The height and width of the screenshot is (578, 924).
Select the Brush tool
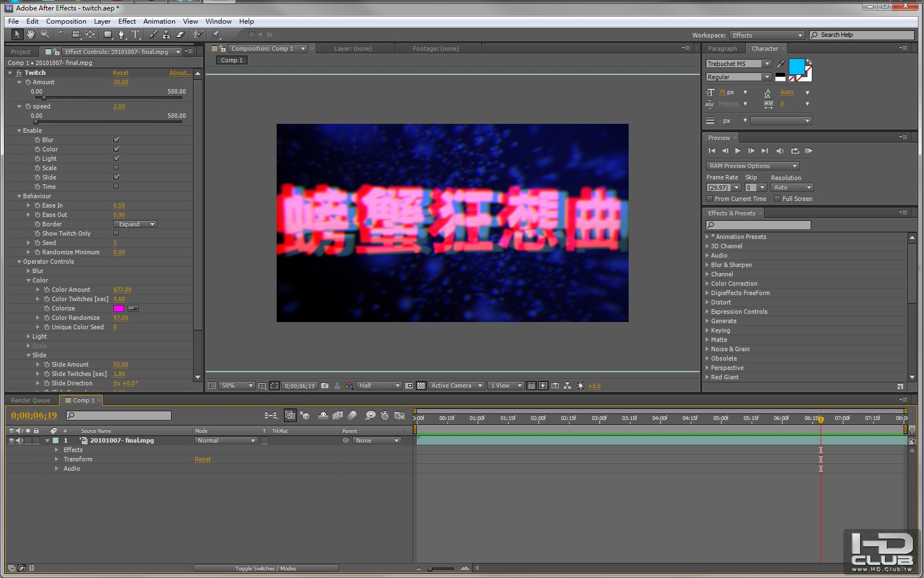coord(153,34)
